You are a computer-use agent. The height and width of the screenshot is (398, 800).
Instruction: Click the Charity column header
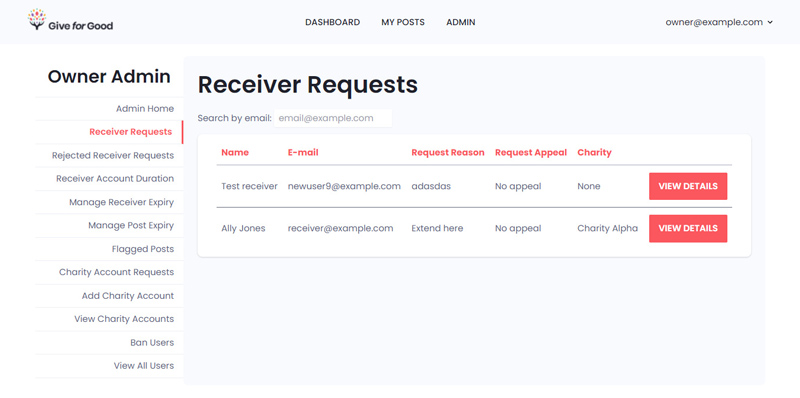594,152
